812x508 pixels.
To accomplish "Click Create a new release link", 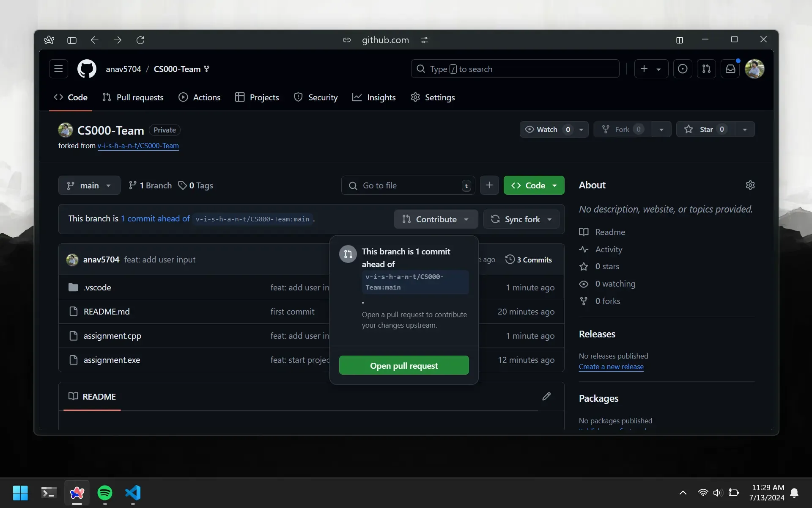I will pyautogui.click(x=611, y=367).
